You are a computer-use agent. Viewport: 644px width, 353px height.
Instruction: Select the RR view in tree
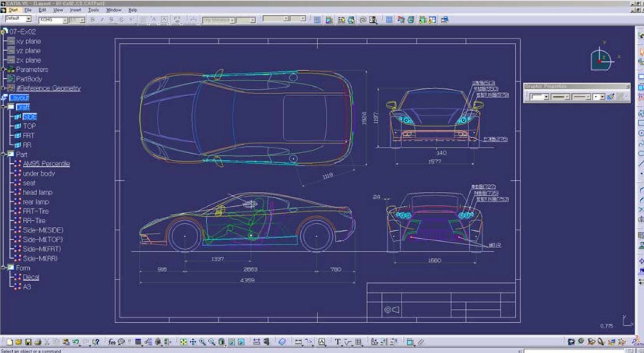27,145
